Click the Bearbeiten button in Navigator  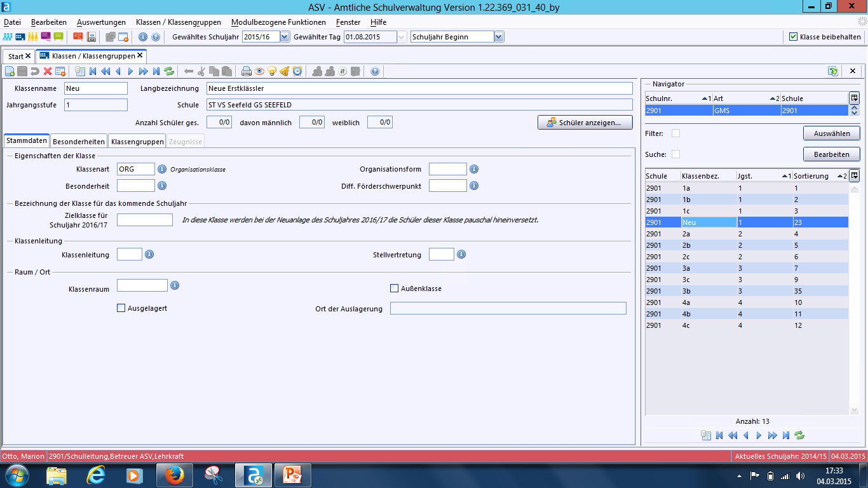click(831, 154)
